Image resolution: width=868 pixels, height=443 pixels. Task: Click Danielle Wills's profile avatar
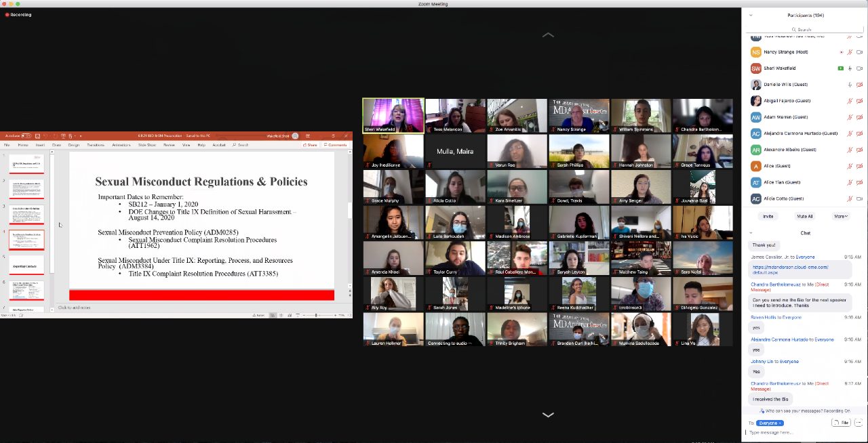click(756, 85)
